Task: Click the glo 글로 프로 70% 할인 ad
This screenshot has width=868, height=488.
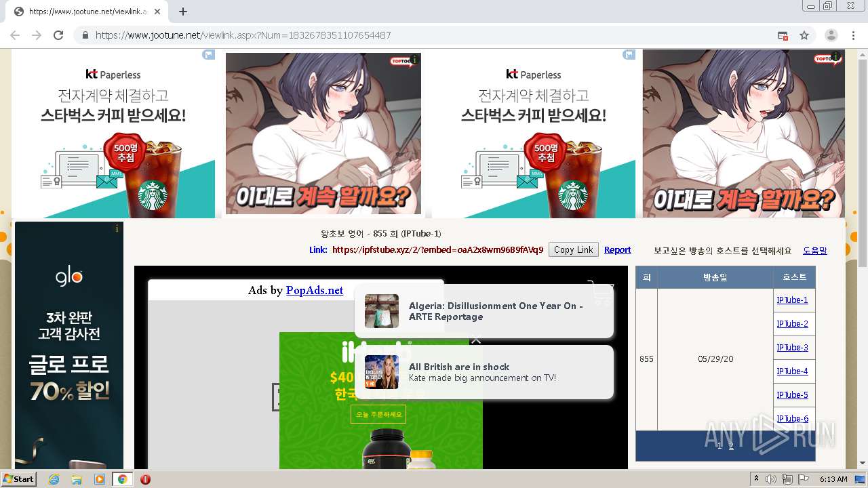Action: click(69, 346)
